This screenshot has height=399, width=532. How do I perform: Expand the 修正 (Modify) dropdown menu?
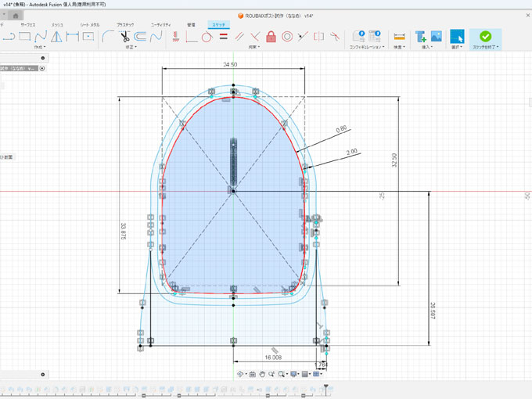(129, 48)
